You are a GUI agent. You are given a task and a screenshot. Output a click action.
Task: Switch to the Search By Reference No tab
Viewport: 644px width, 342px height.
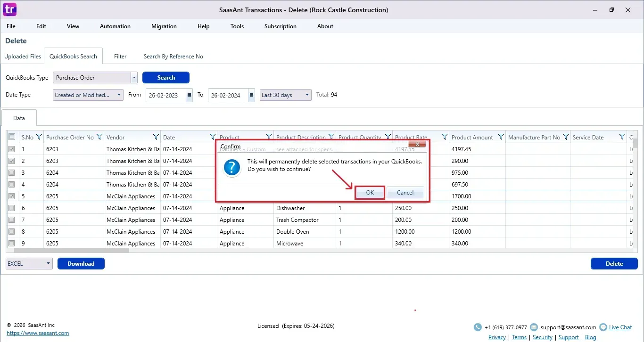click(173, 57)
